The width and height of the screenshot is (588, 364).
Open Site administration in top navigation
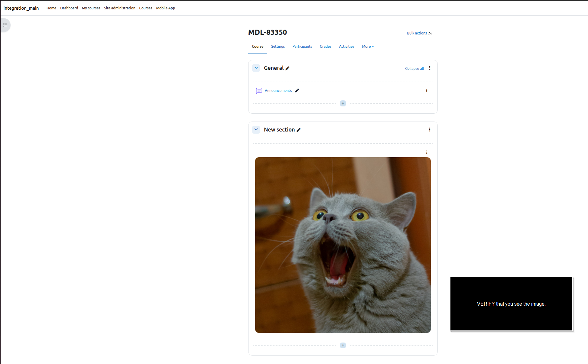pos(120,8)
